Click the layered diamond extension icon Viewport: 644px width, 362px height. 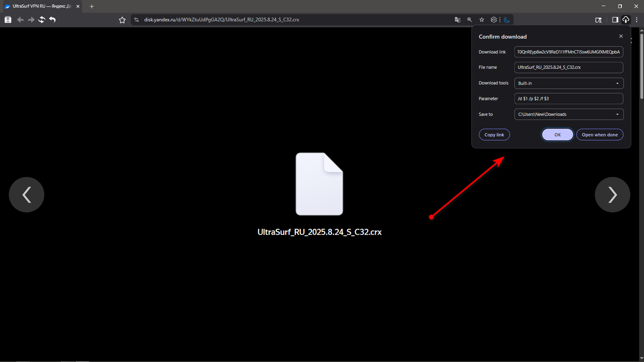pos(494,20)
